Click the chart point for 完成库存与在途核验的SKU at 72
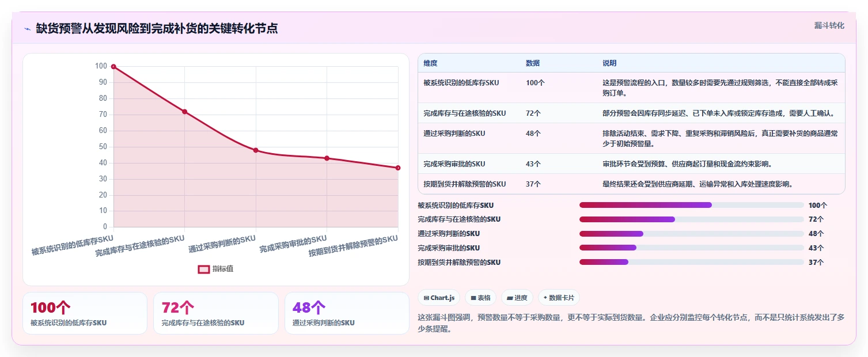Image resolution: width=868 pixels, height=357 pixels. point(184,112)
